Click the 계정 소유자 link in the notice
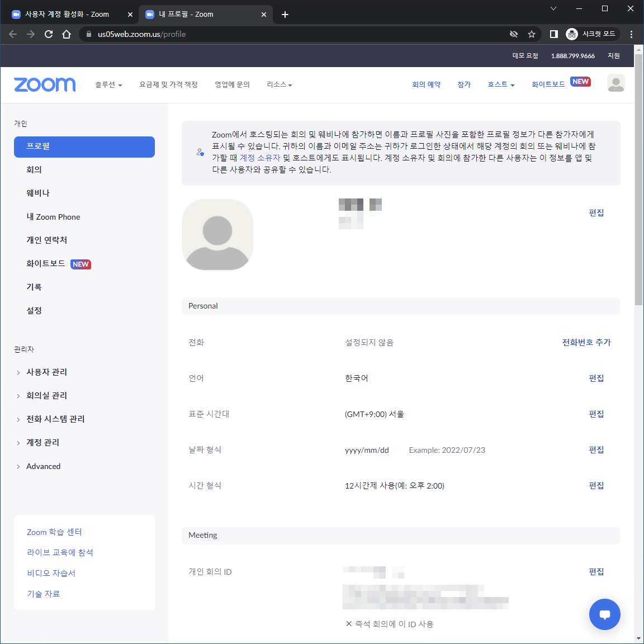Viewport: 644px width, 644px height. 259,158
